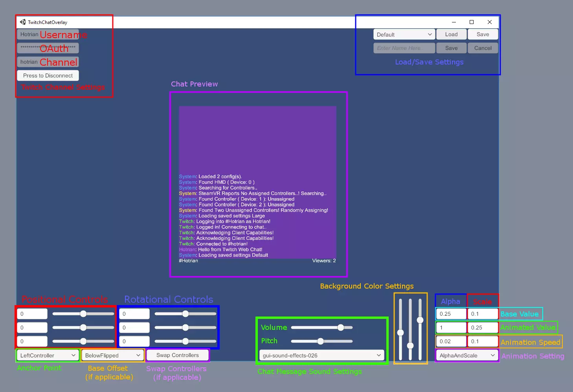Click the Pitch slider handle

click(321, 341)
